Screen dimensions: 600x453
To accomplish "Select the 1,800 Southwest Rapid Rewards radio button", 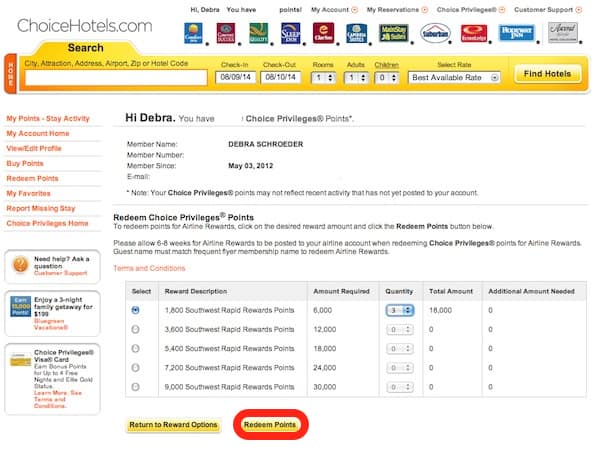I will click(135, 310).
